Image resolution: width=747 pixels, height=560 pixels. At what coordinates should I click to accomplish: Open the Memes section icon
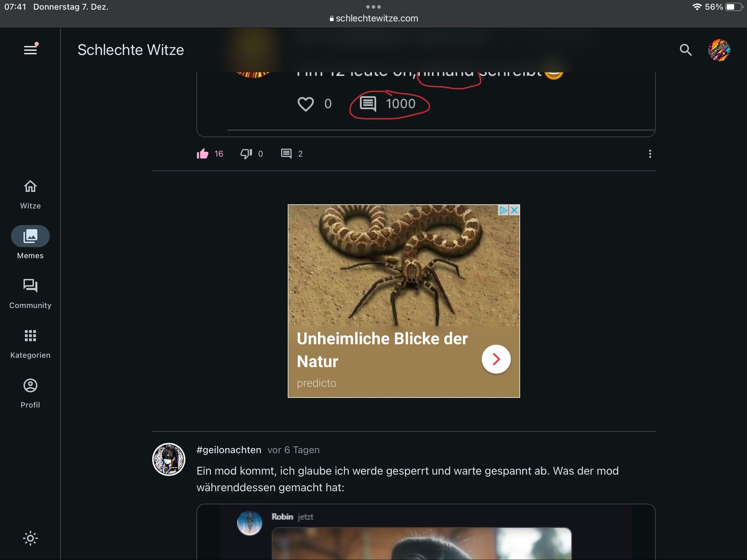point(30,235)
